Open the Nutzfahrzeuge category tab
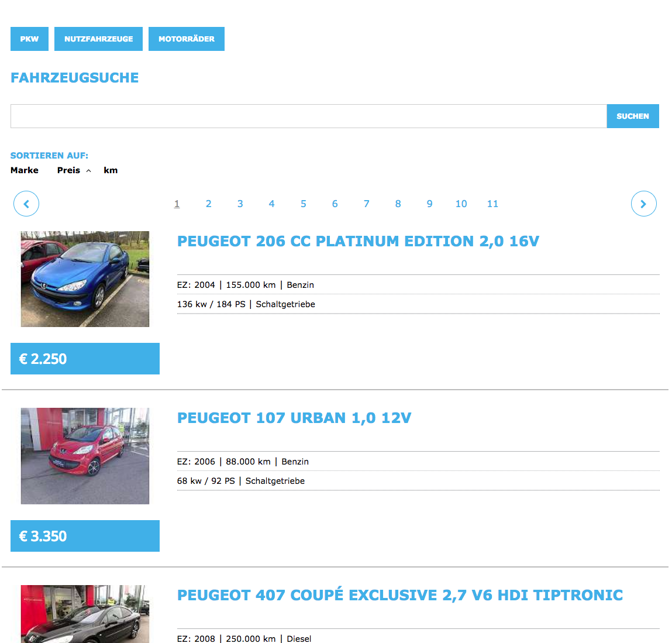The image size is (672, 643). coord(98,39)
